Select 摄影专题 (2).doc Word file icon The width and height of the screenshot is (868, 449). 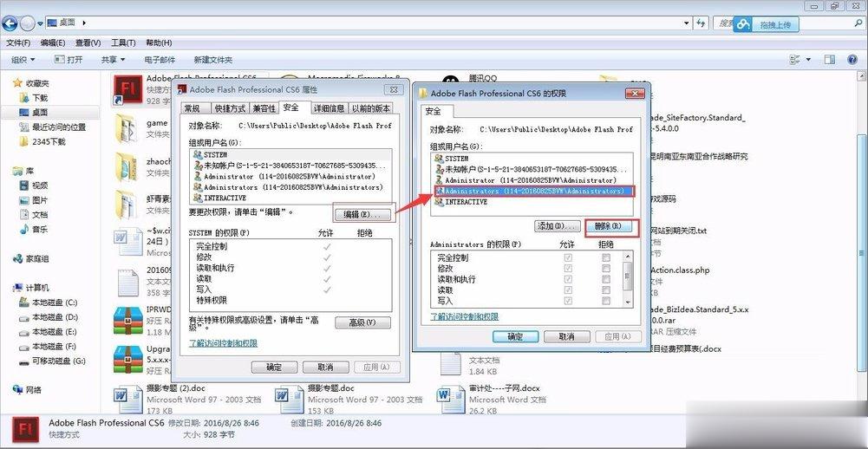coord(127,400)
